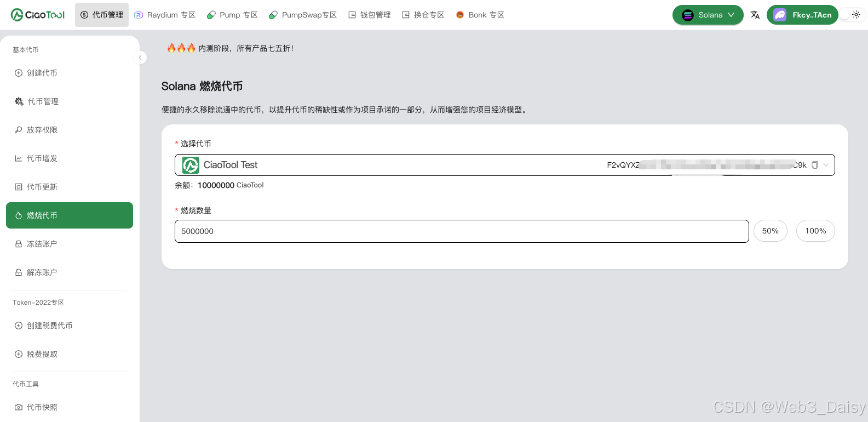Viewport: 868px width, 422px height.
Task: Click the Raydium logo icon
Action: pyautogui.click(x=139, y=15)
